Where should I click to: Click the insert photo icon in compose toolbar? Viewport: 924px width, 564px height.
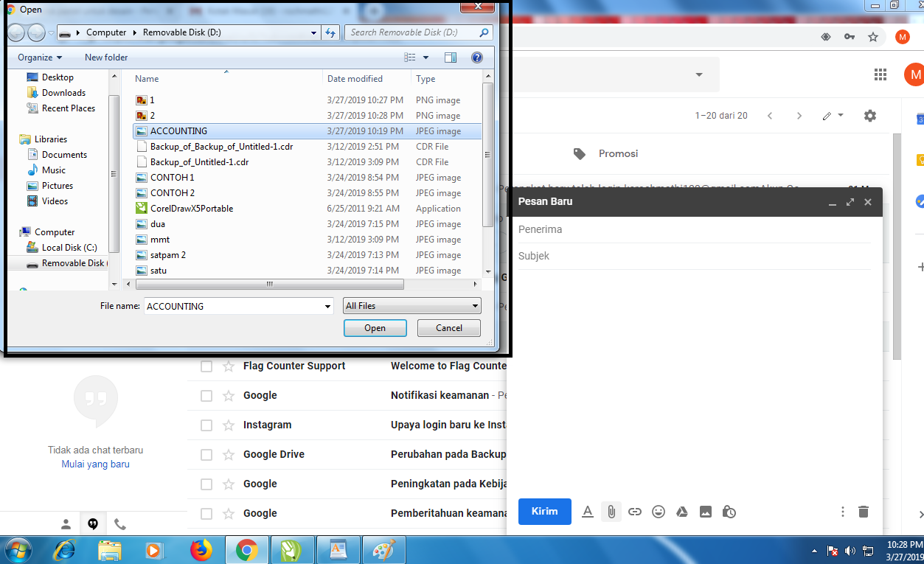705,511
